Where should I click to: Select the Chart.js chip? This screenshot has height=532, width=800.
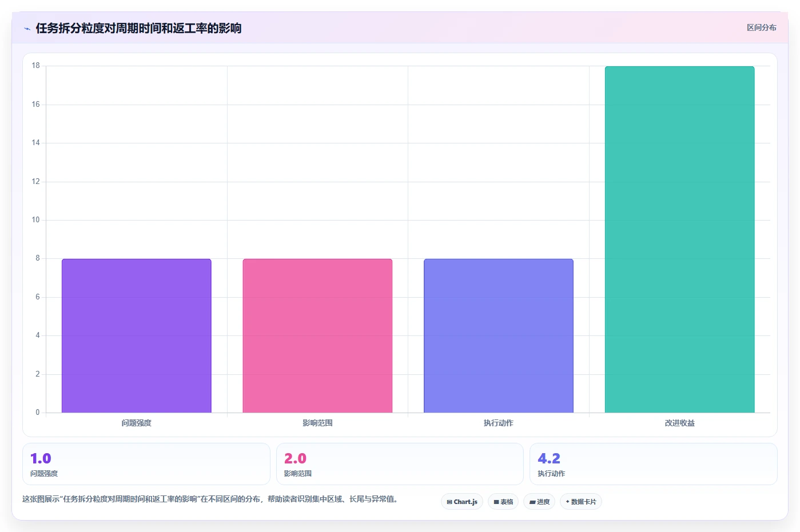462,502
